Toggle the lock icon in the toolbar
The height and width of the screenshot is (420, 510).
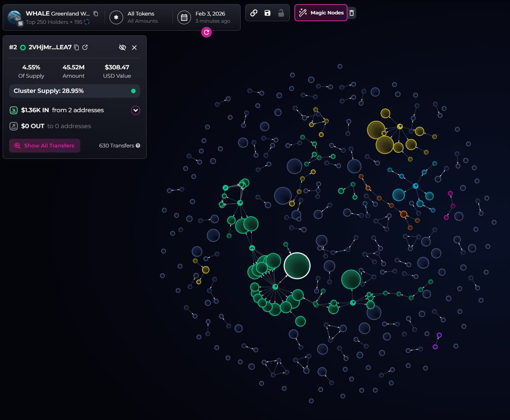tap(280, 12)
